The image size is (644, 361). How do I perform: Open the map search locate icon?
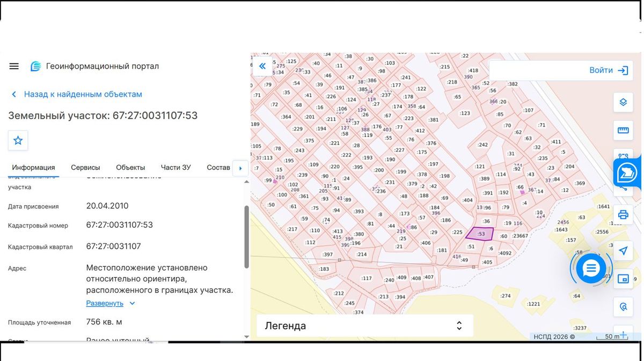623,307
